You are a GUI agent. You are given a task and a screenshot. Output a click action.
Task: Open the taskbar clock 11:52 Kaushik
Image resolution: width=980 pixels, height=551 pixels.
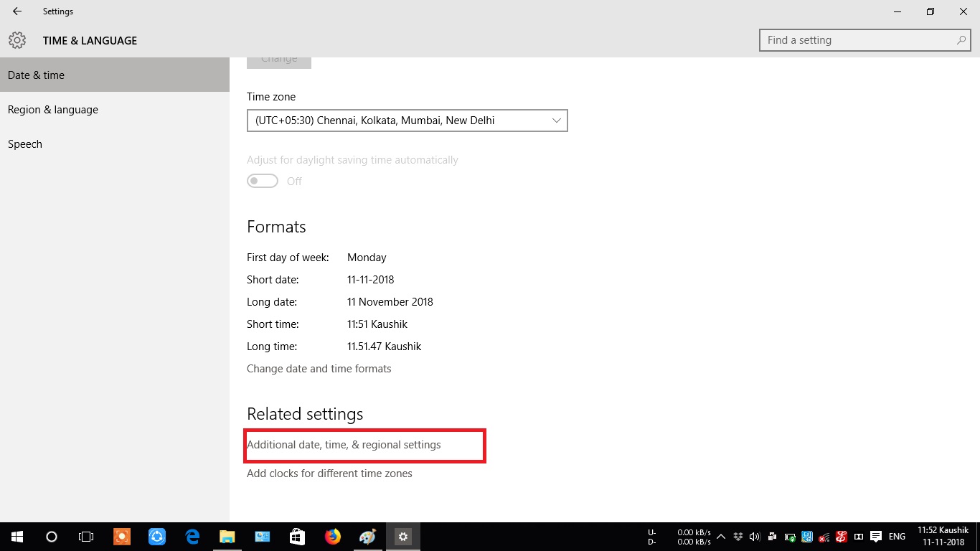pos(943,537)
